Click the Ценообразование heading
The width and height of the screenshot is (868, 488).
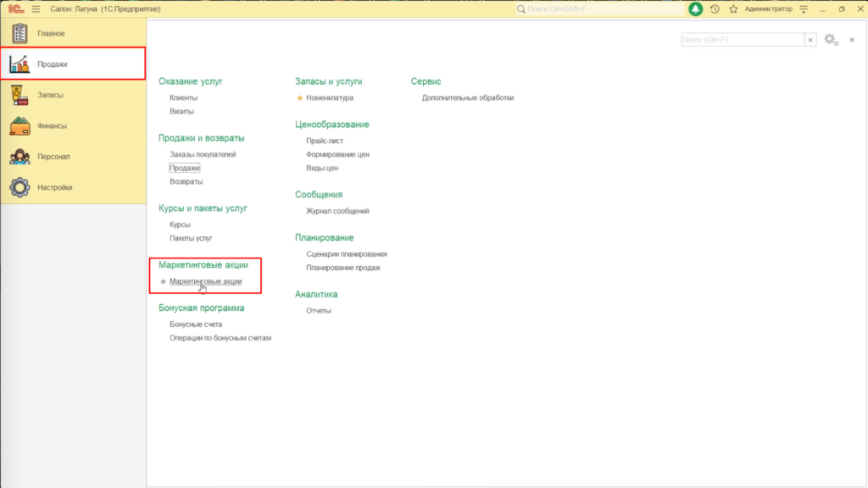[332, 125]
